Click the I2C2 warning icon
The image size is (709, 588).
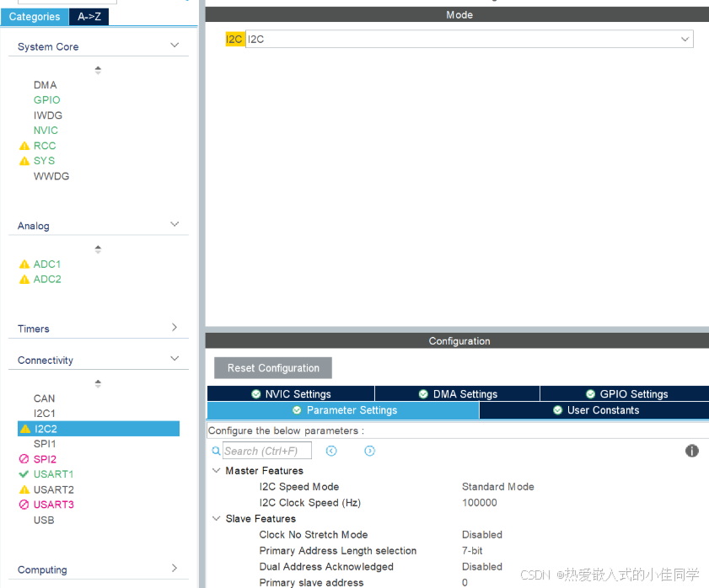pos(25,429)
